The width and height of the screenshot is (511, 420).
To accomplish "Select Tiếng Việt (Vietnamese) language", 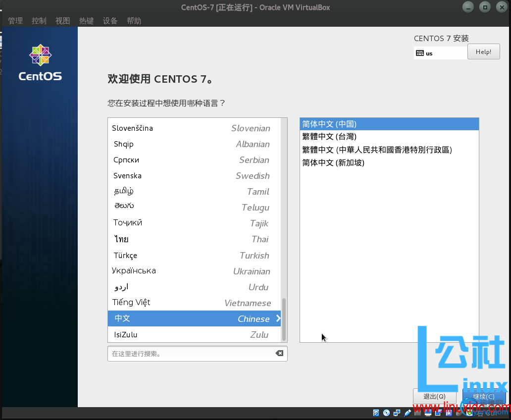I will pos(194,303).
